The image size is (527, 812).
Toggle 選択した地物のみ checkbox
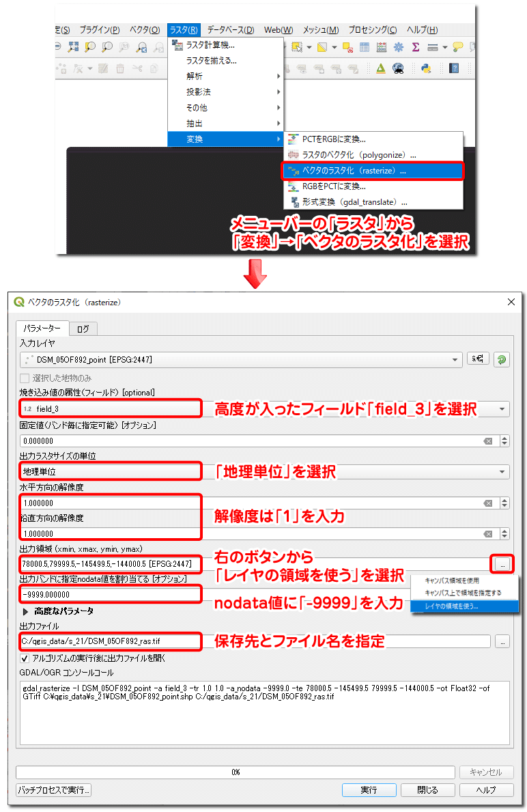click(25, 378)
